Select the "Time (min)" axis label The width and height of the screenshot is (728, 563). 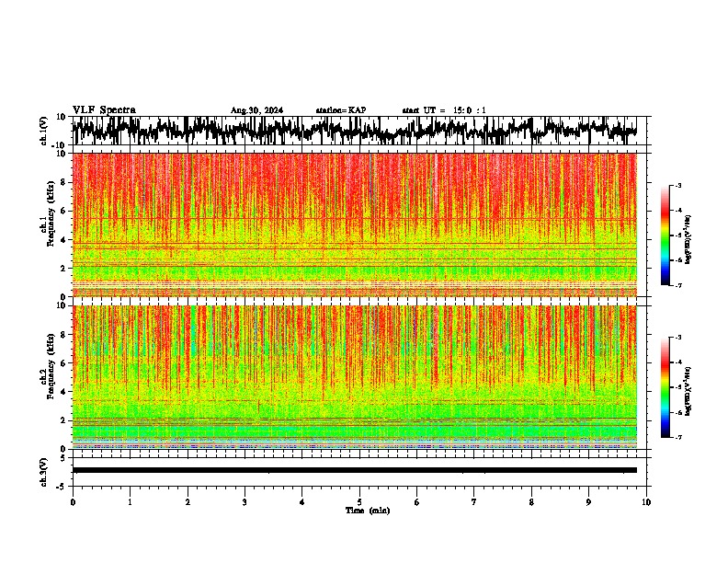click(368, 511)
